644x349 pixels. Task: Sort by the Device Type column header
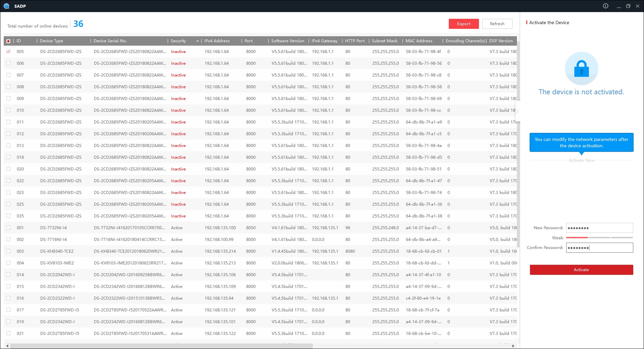click(51, 41)
